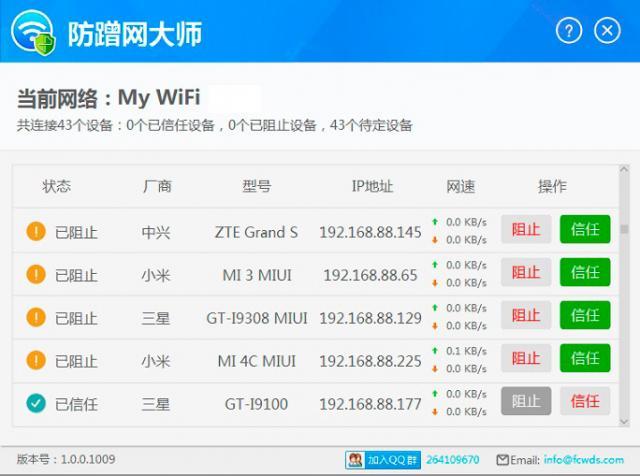Click the 操作 column header
640x476 pixels.
(x=552, y=187)
